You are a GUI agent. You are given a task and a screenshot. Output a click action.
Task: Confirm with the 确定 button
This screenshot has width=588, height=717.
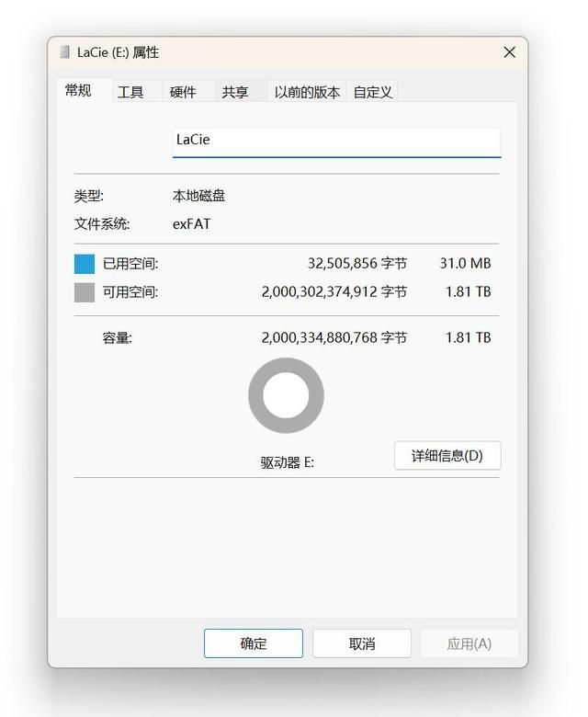click(x=253, y=643)
